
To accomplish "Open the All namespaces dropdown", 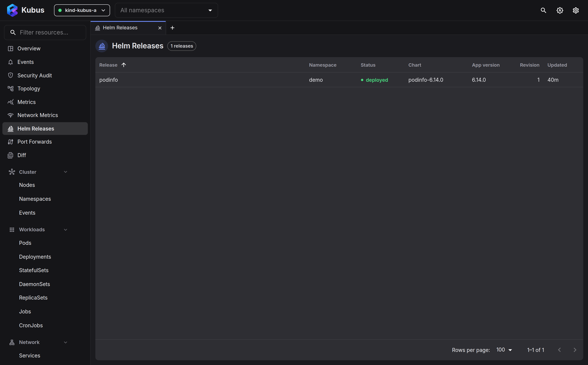I will tap(166, 10).
